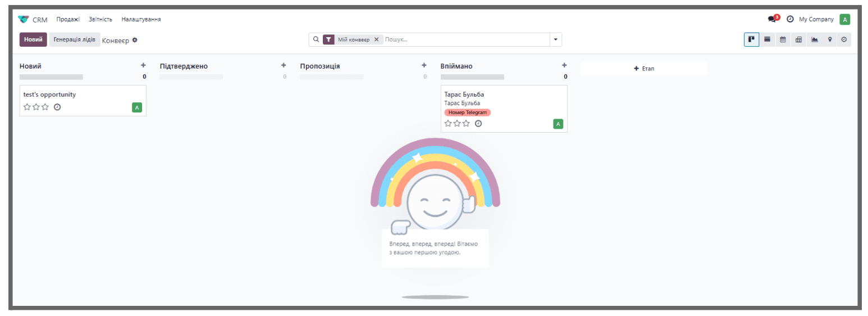
Task: Set second star priority on Тарас Бульба
Action: tap(457, 123)
